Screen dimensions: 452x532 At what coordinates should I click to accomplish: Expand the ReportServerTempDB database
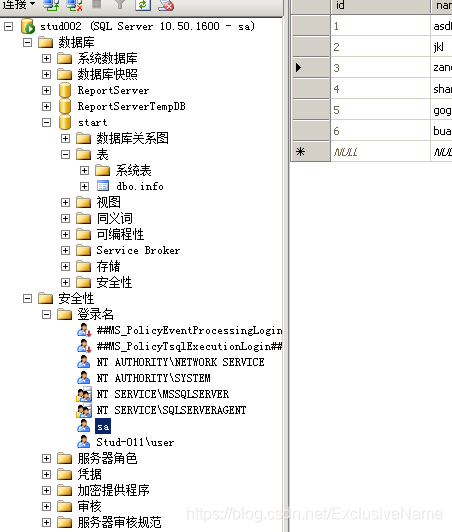(46, 107)
